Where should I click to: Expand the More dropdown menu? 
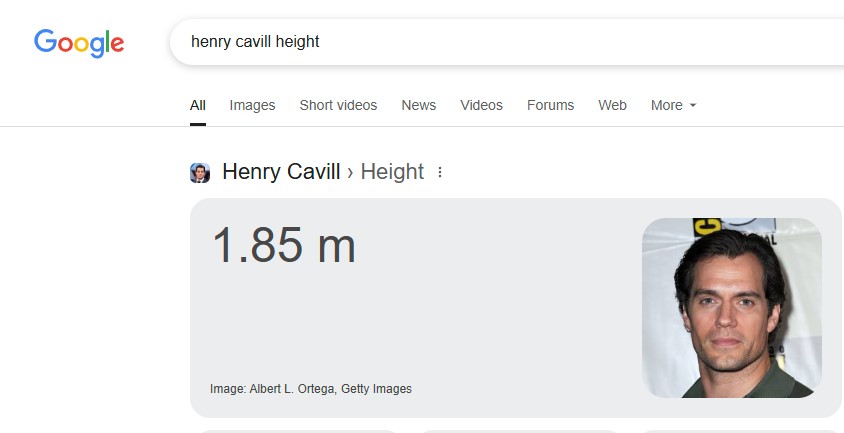click(673, 105)
